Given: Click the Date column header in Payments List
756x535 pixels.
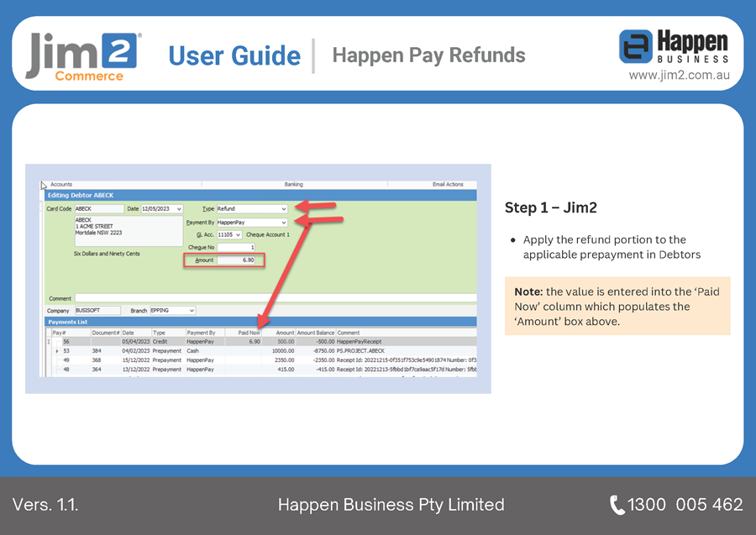Looking at the screenshot, I should coord(136,333).
